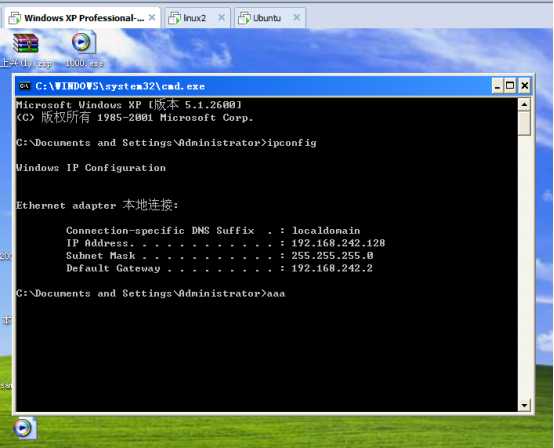The width and height of the screenshot is (554, 448).
Task: Close the cmd.exe window
Action: pos(525,86)
